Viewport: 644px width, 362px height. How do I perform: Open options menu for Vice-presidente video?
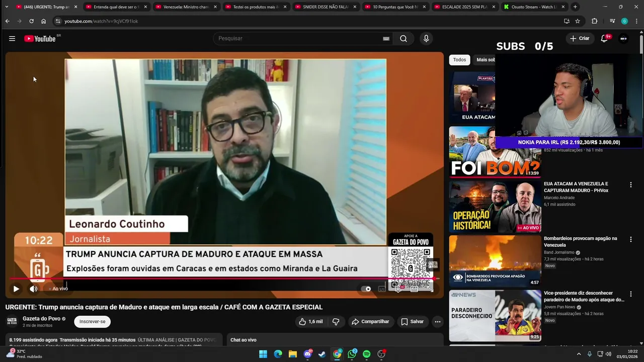pyautogui.click(x=631, y=294)
